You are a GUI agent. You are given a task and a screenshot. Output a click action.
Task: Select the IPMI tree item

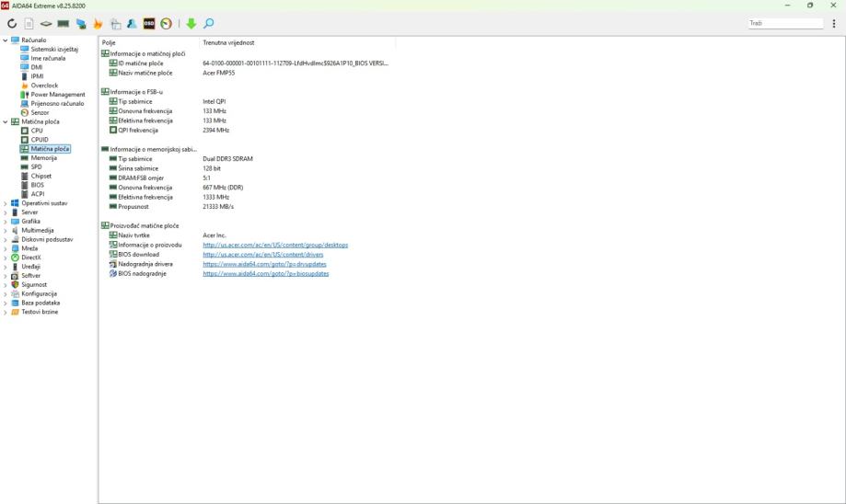click(37, 76)
